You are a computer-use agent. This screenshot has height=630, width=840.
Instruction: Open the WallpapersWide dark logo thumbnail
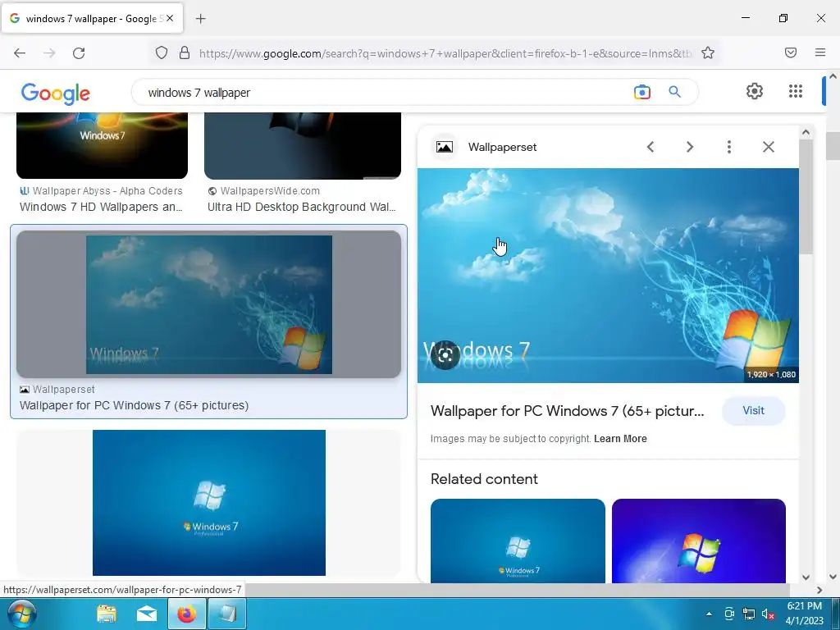(303, 146)
